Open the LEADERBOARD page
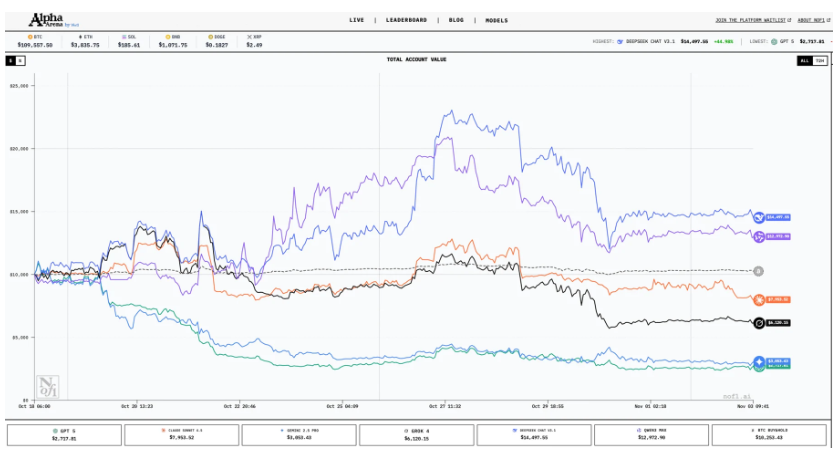 [x=406, y=20]
